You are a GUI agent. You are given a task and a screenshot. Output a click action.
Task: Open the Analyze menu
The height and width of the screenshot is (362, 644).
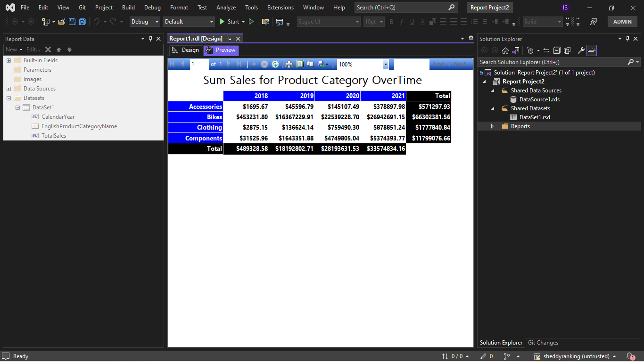click(226, 7)
